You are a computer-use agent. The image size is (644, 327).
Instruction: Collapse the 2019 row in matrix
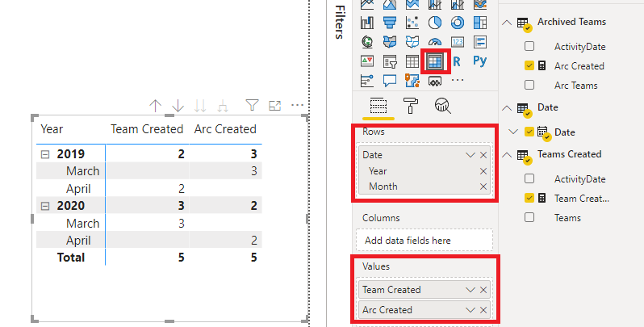click(x=45, y=154)
